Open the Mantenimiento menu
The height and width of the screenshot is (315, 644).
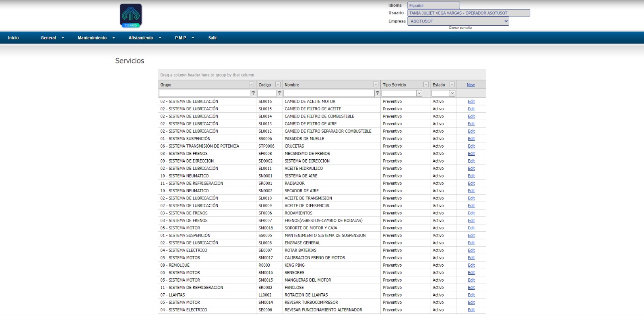tap(96, 38)
